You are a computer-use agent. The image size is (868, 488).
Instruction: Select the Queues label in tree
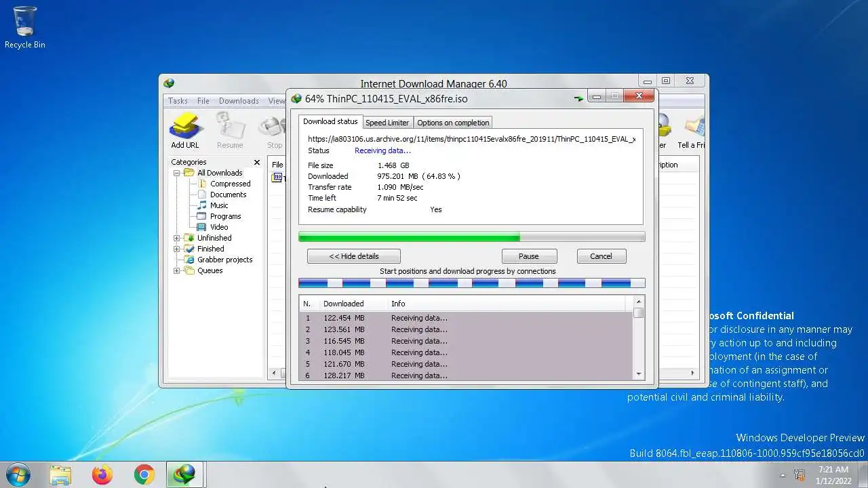[x=210, y=270]
